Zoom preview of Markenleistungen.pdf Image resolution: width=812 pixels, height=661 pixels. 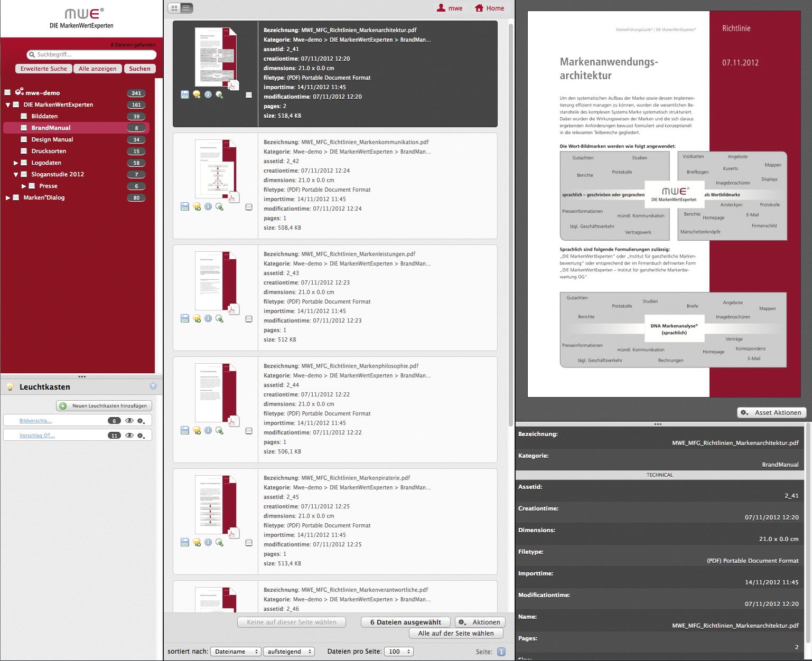coord(219,318)
